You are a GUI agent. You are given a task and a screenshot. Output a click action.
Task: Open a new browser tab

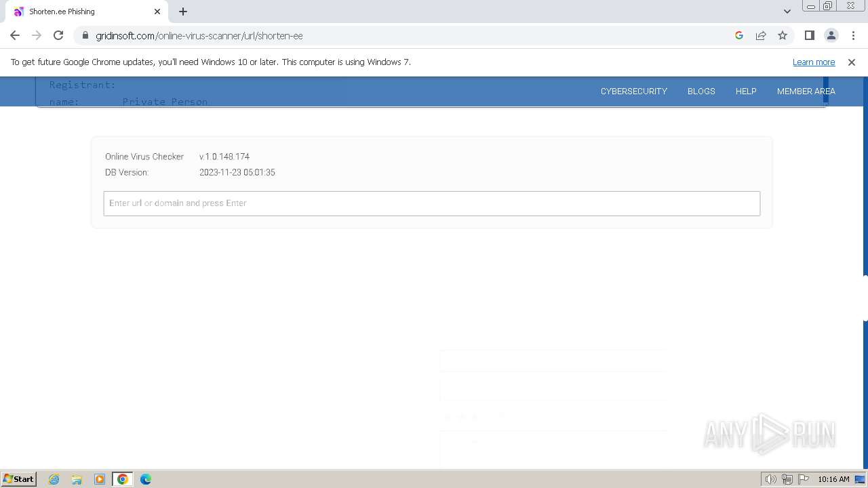pos(183,12)
